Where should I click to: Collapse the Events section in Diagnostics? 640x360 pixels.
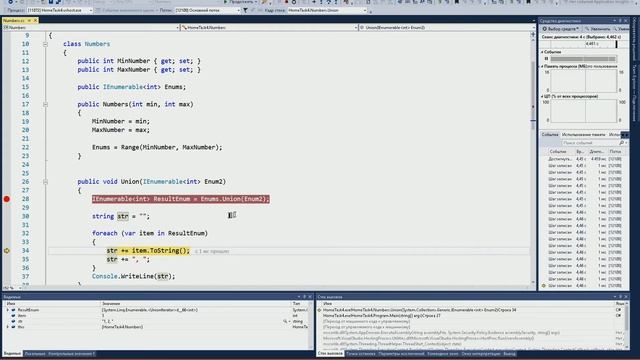tap(542, 52)
